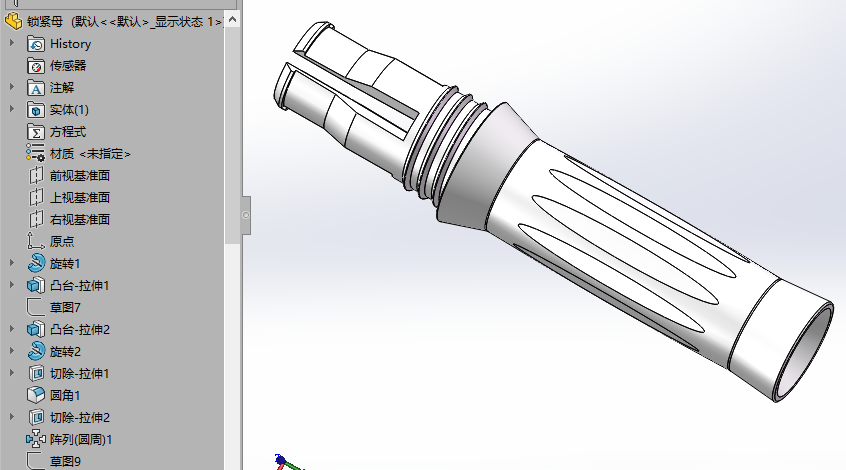
Task: Click the 方程式 equations sigma icon
Action: click(36, 132)
